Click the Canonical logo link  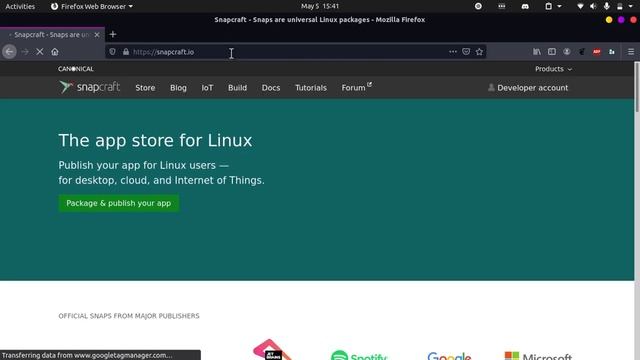[x=76, y=69]
